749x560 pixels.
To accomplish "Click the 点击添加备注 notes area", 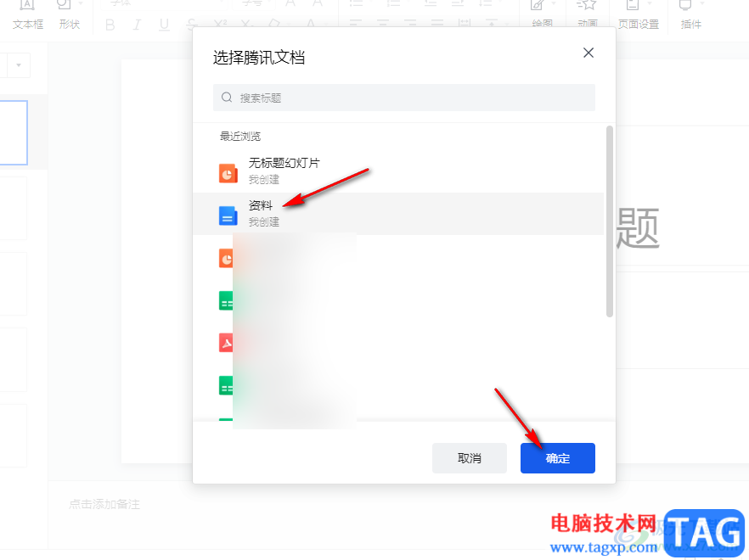I will (104, 504).
